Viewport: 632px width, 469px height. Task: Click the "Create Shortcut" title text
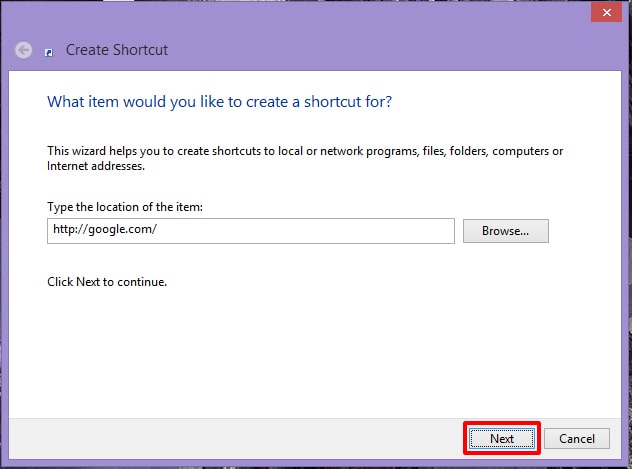pyautogui.click(x=117, y=50)
